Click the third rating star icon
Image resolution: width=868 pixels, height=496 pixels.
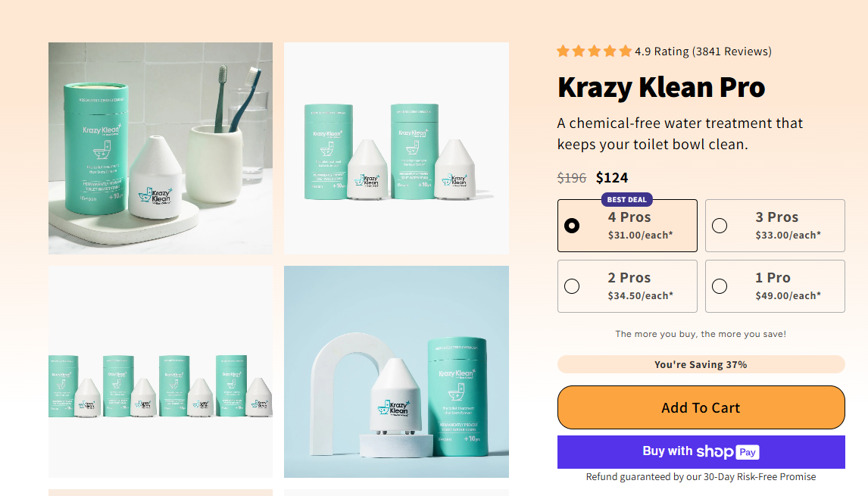click(x=595, y=51)
